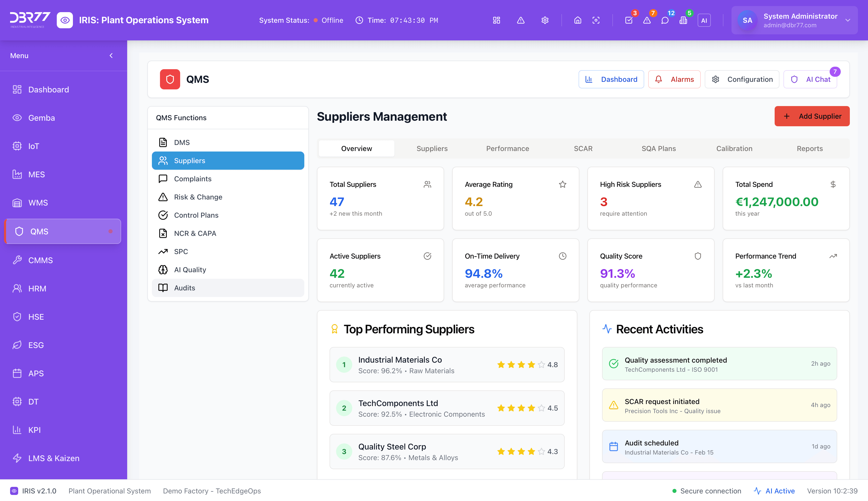The width and height of the screenshot is (868, 501).
Task: Open the DT module in the sidebar
Action: (x=33, y=402)
